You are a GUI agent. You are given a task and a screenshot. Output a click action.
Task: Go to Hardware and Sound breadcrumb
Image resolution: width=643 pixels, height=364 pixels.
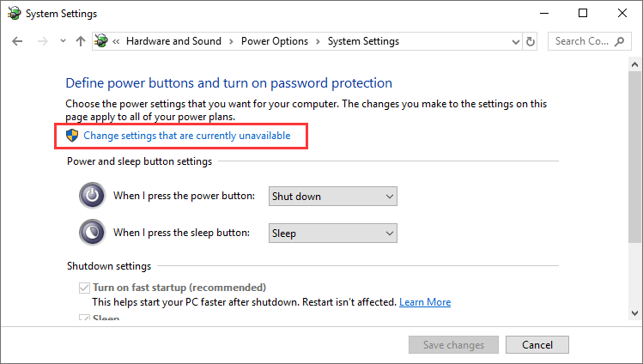173,41
